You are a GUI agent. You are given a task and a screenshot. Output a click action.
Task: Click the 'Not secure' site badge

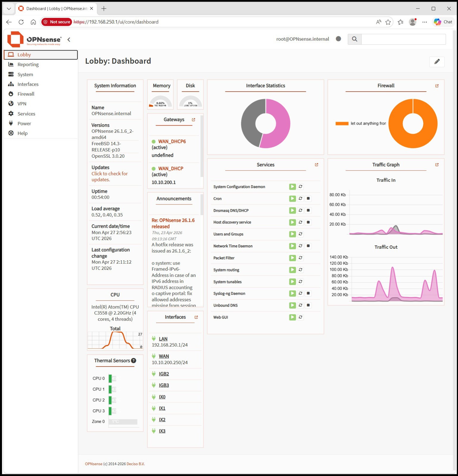click(x=57, y=22)
